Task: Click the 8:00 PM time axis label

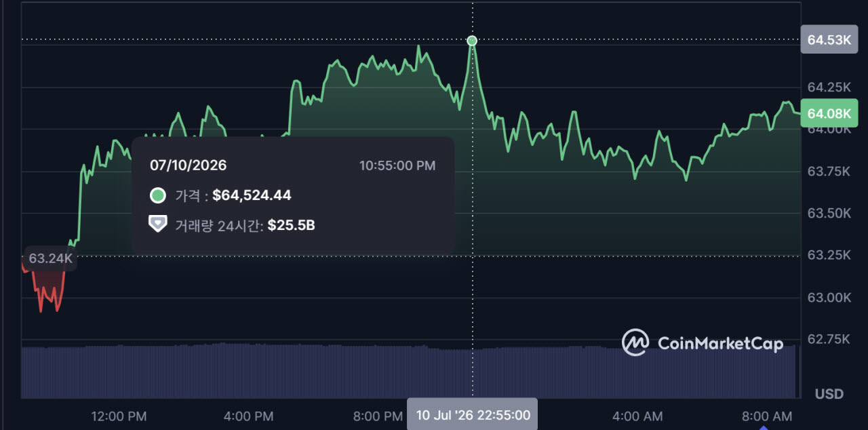Action: (378, 416)
